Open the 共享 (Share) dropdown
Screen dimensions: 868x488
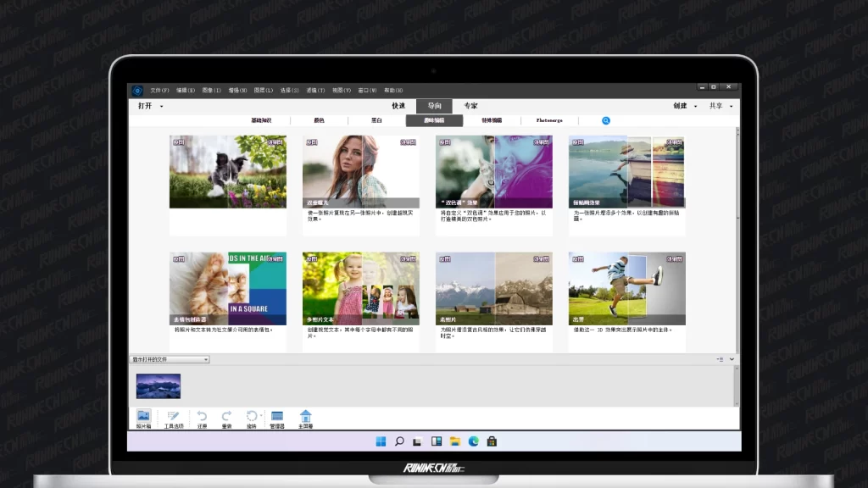(x=721, y=106)
